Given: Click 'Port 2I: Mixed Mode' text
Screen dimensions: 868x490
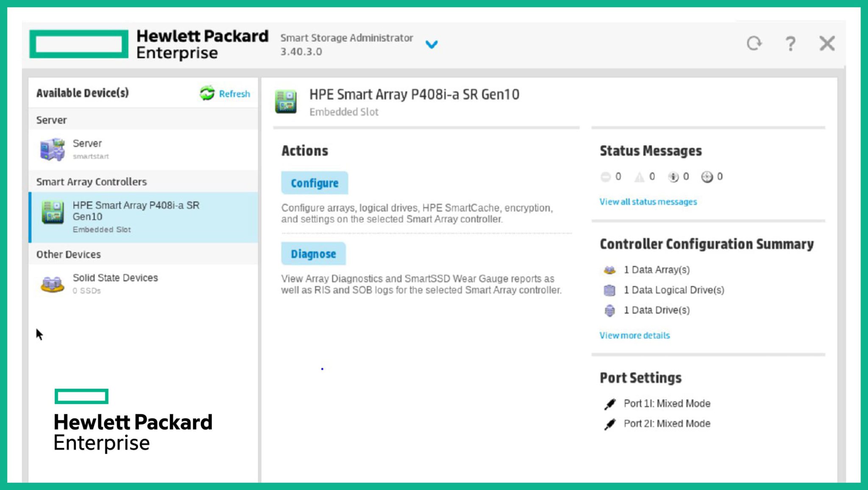Looking at the screenshot, I should [x=667, y=424].
